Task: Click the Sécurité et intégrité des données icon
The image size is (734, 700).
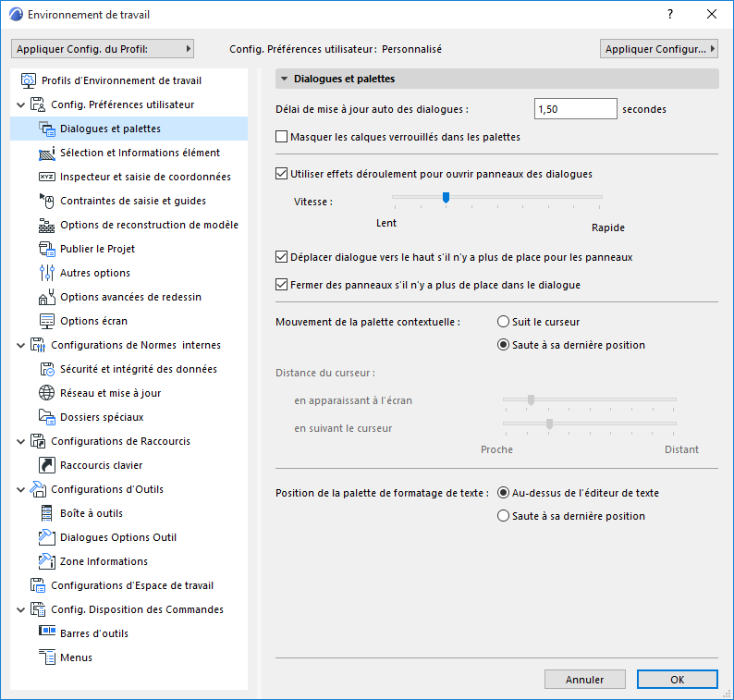Action: (47, 369)
